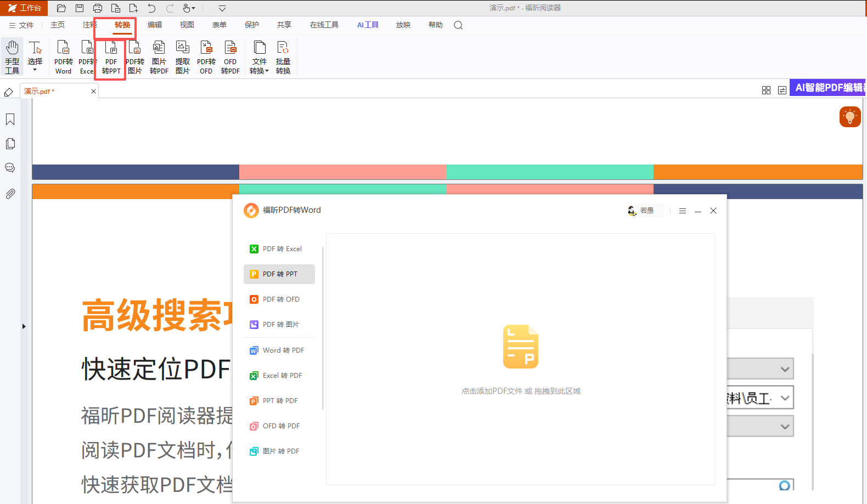
Task: Expand the left navigation panel arrow
Action: point(24,326)
